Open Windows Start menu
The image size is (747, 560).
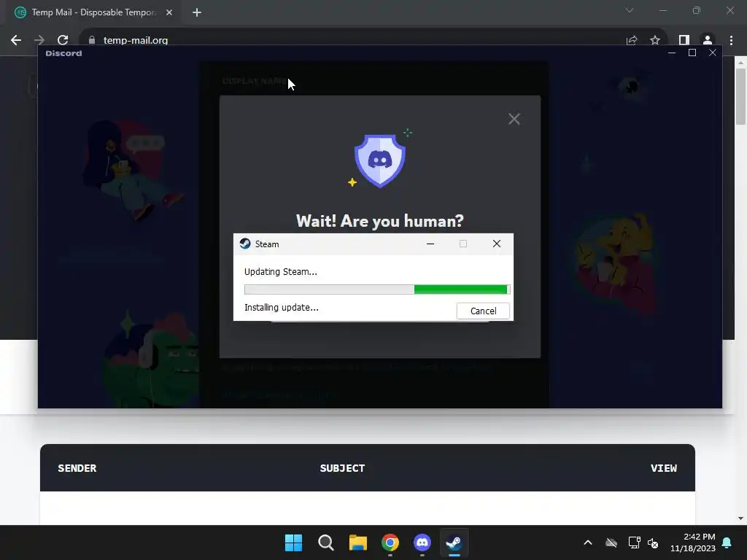pos(293,542)
